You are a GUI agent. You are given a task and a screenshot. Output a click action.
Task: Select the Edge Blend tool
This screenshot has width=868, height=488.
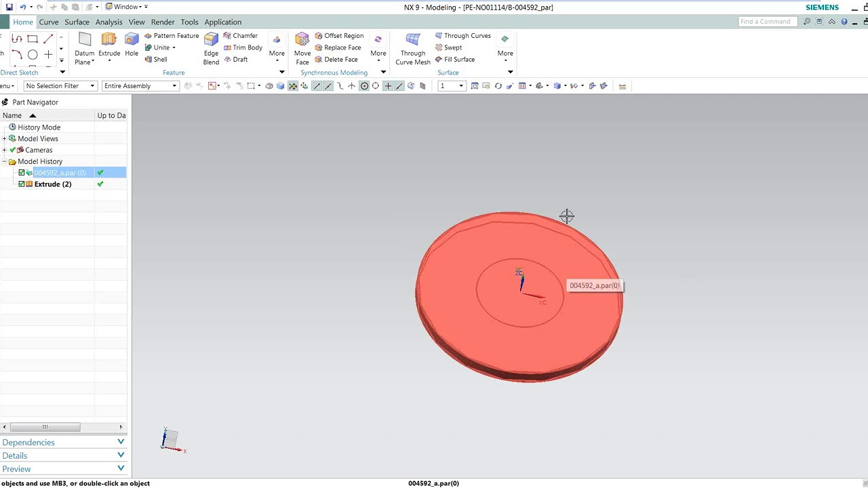pos(211,49)
